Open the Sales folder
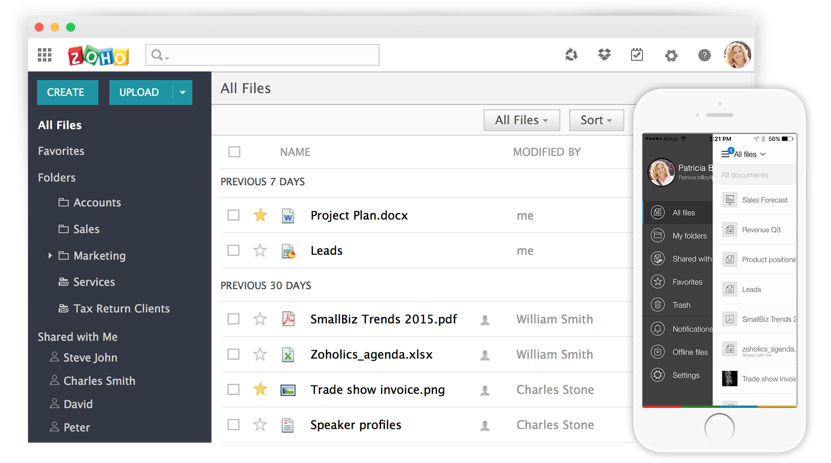This screenshot has width=831, height=463. (79, 229)
